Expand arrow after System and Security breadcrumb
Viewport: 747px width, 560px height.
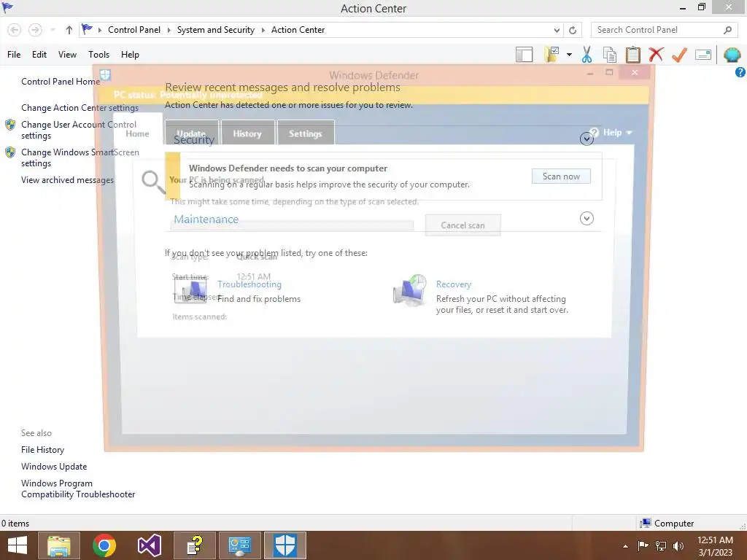263,30
